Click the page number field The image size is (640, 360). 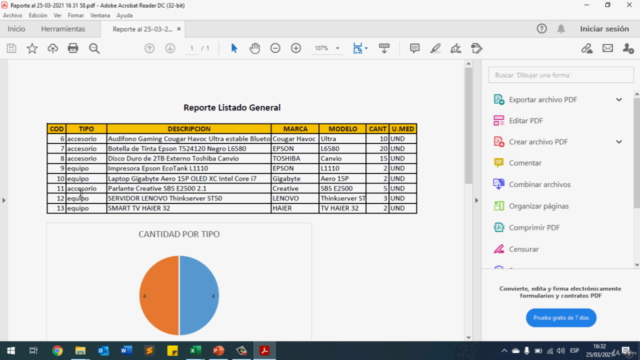(x=191, y=48)
